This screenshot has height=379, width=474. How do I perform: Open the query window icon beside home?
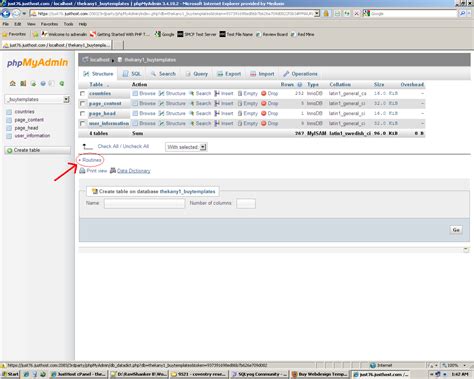[x=23, y=83]
